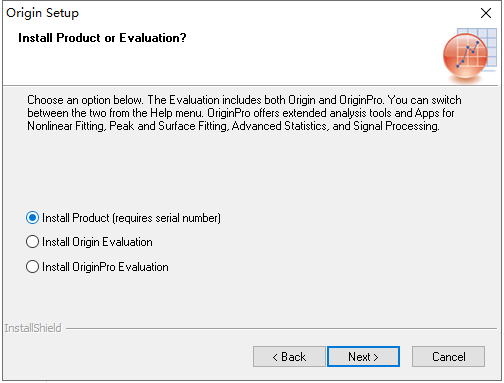
Task: Click the Origin red sphere logo
Action: click(465, 56)
